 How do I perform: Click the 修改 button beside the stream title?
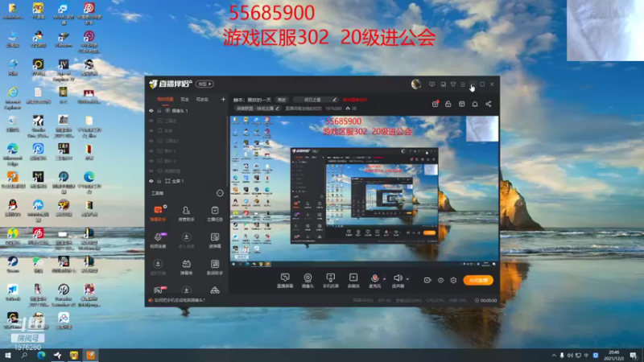[281, 100]
